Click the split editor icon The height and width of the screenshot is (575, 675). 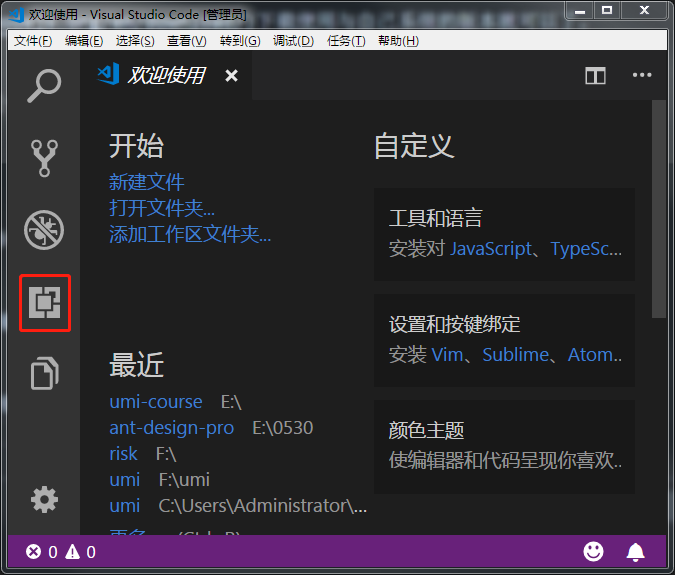pyautogui.click(x=595, y=76)
